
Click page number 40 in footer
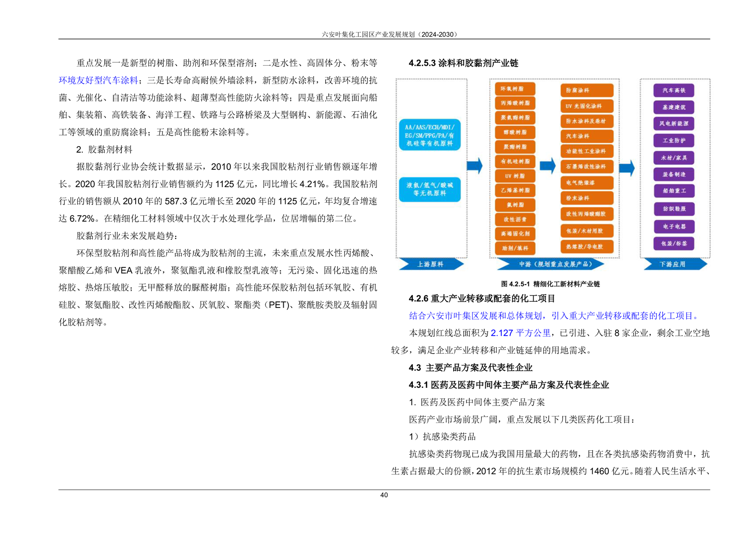click(x=384, y=495)
